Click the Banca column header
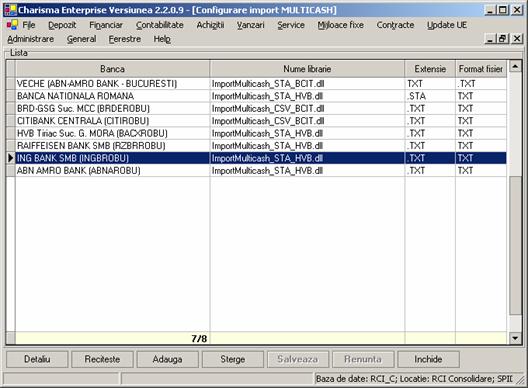Viewport: 528px width, 388px height. [112, 69]
